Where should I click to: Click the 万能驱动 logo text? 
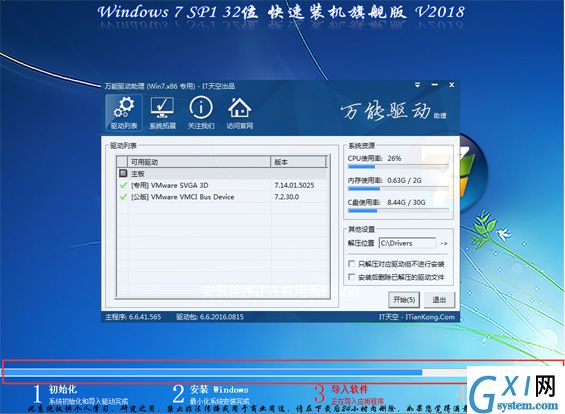tap(386, 111)
